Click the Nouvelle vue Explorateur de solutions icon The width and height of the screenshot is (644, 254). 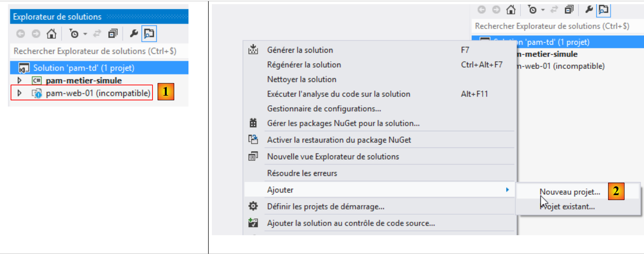[253, 157]
